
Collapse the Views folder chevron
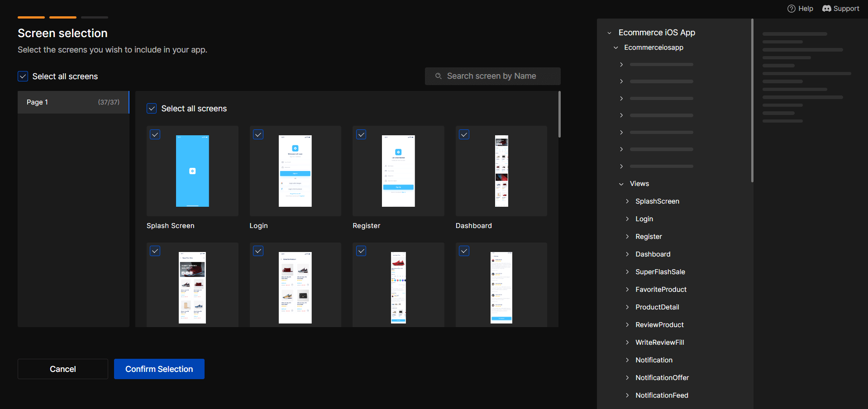click(x=621, y=184)
